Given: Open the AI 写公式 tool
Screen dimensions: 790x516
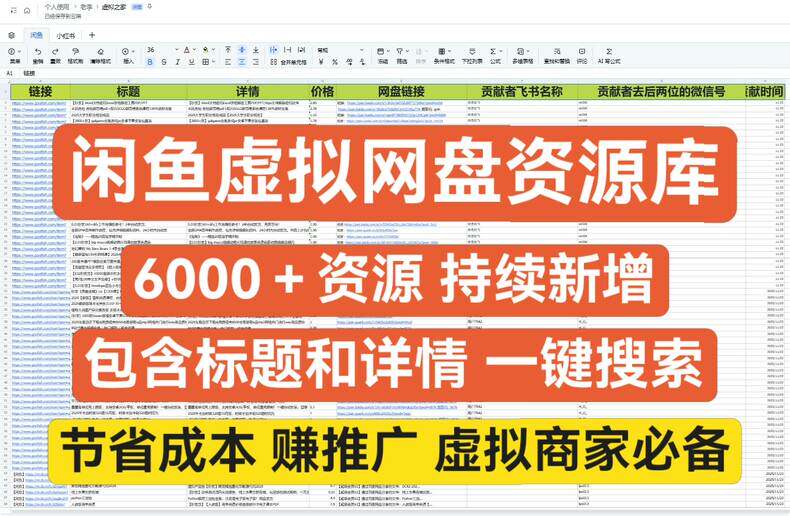Looking at the screenshot, I should (x=609, y=55).
